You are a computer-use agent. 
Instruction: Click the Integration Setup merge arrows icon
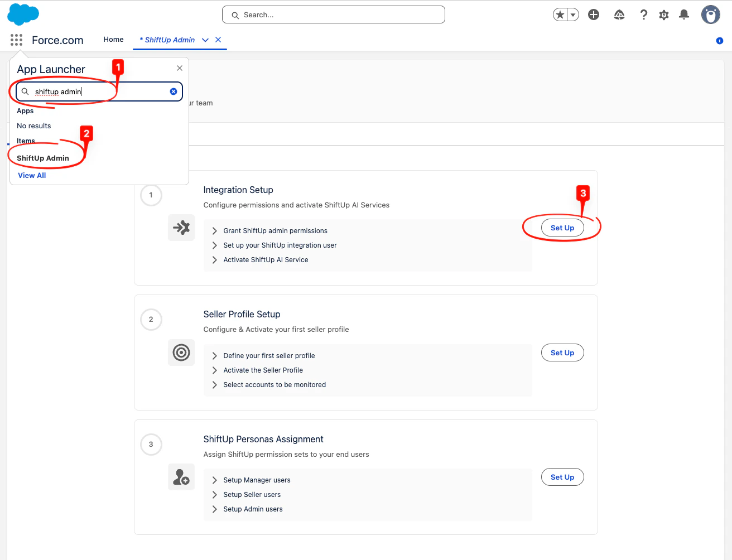point(181,228)
